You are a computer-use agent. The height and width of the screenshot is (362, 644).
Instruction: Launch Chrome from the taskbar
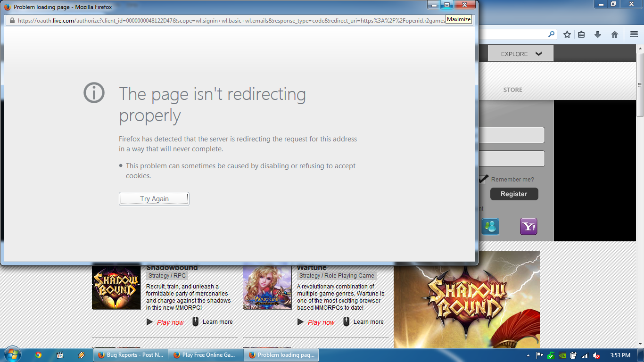pyautogui.click(x=38, y=355)
